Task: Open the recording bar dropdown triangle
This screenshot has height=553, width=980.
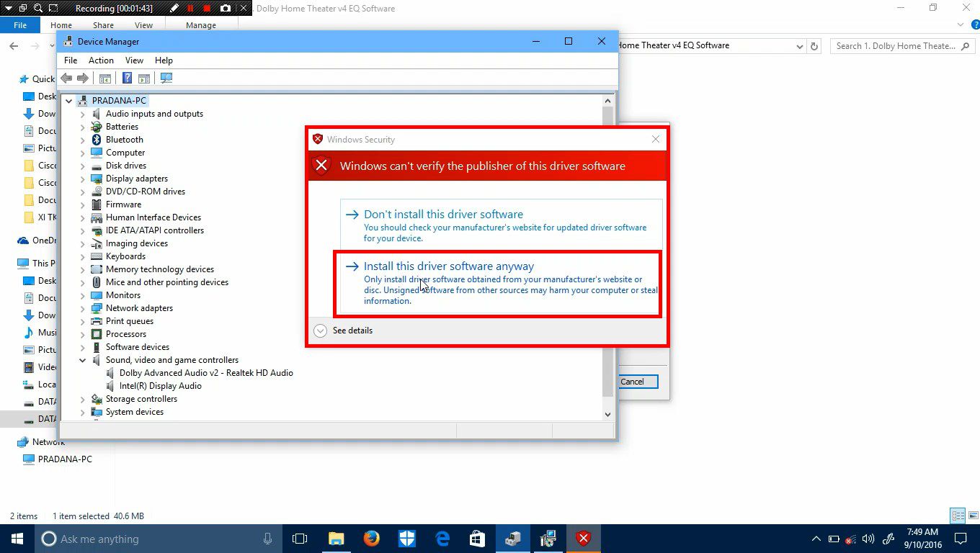Action: pos(7,9)
